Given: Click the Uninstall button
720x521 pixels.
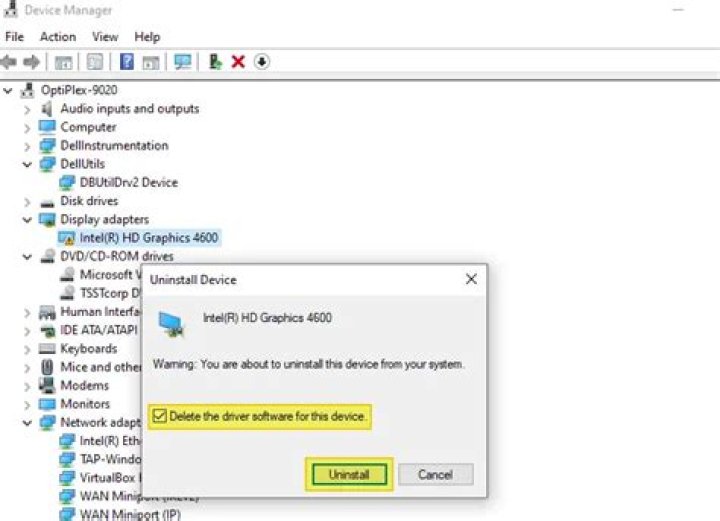Looking at the screenshot, I should [349, 474].
